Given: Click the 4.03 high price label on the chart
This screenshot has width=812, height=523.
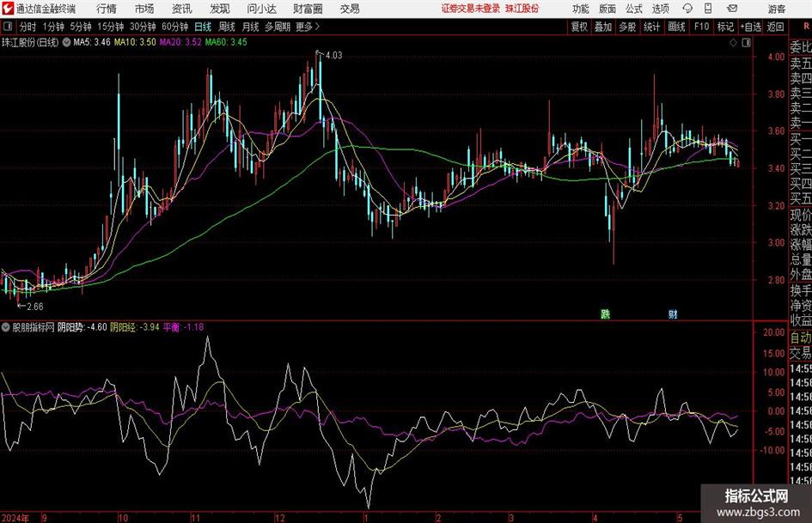Looking at the screenshot, I should click(333, 56).
